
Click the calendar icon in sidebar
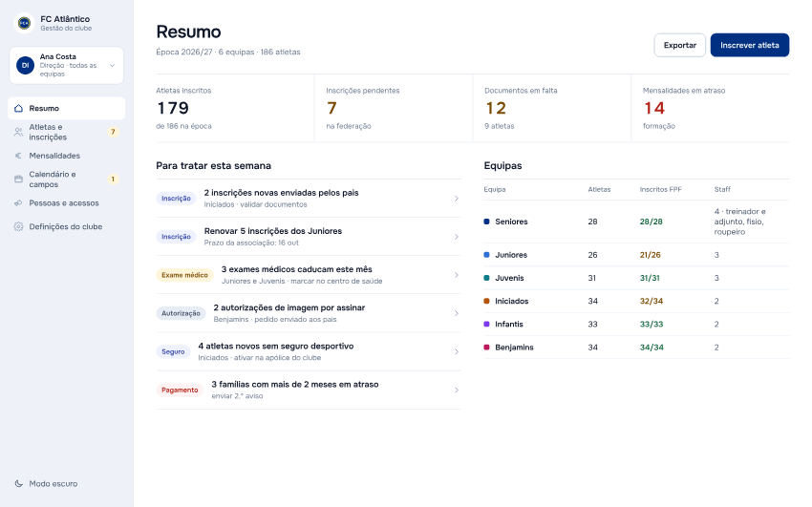[19, 180]
